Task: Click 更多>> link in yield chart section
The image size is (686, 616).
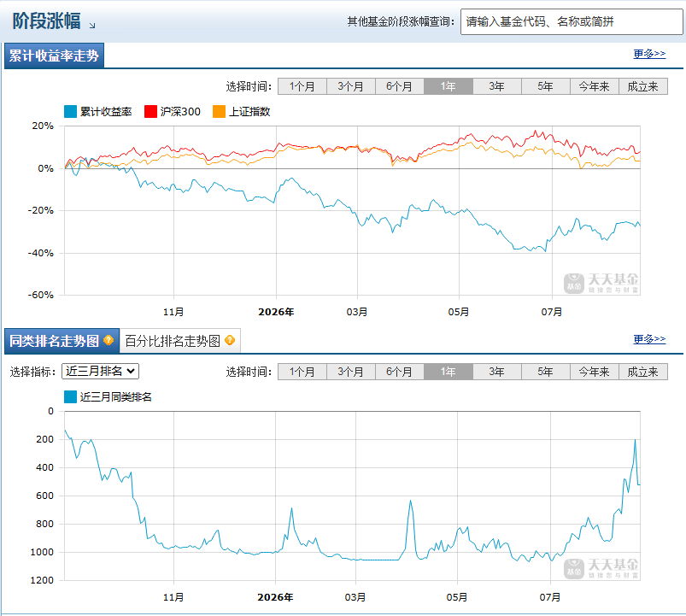Action: click(x=649, y=54)
